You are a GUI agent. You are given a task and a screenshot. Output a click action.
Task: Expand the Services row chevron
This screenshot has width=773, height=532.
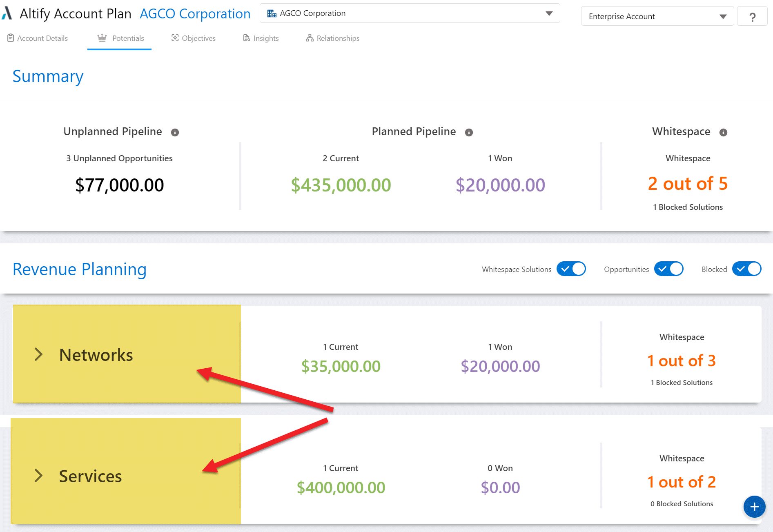(38, 476)
